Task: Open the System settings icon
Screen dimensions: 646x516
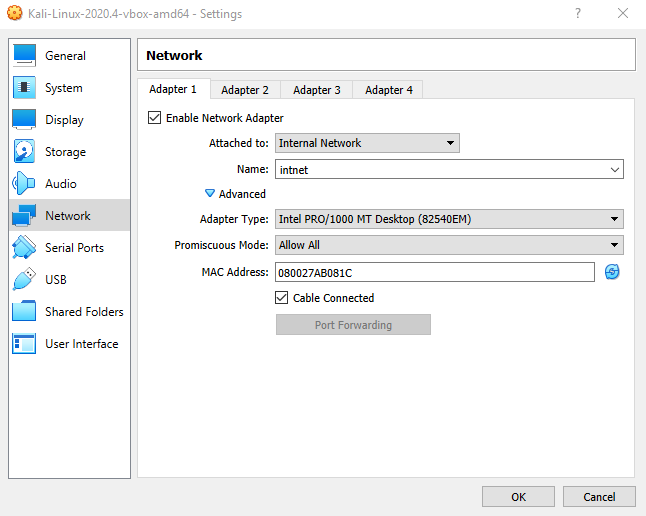Action: 24,88
